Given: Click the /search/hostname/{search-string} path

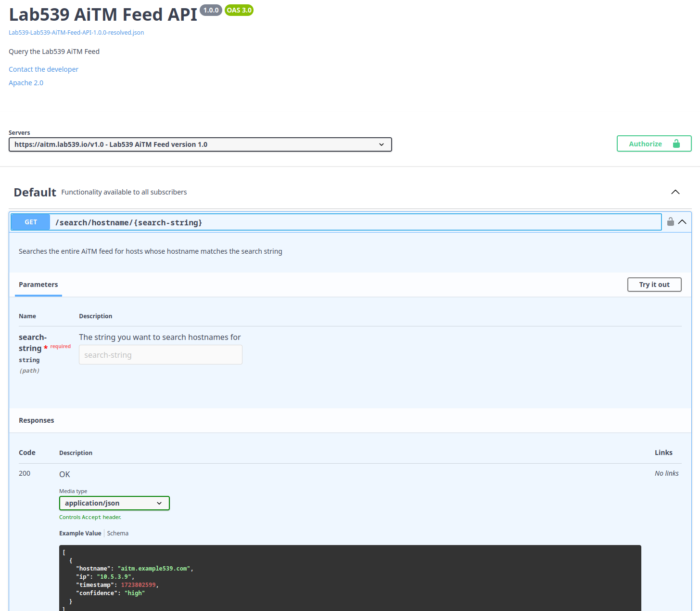Looking at the screenshot, I should (x=128, y=222).
